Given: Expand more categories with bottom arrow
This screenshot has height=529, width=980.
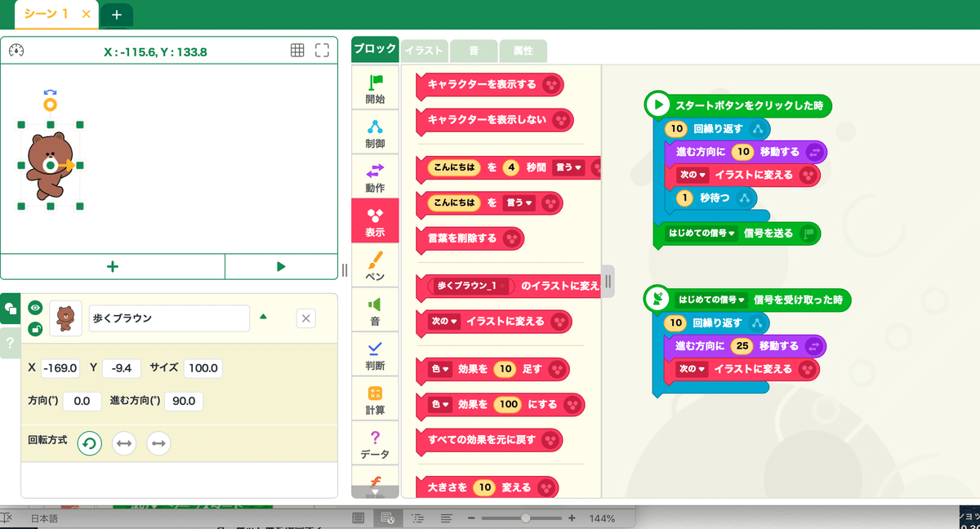Looking at the screenshot, I should (x=375, y=491).
